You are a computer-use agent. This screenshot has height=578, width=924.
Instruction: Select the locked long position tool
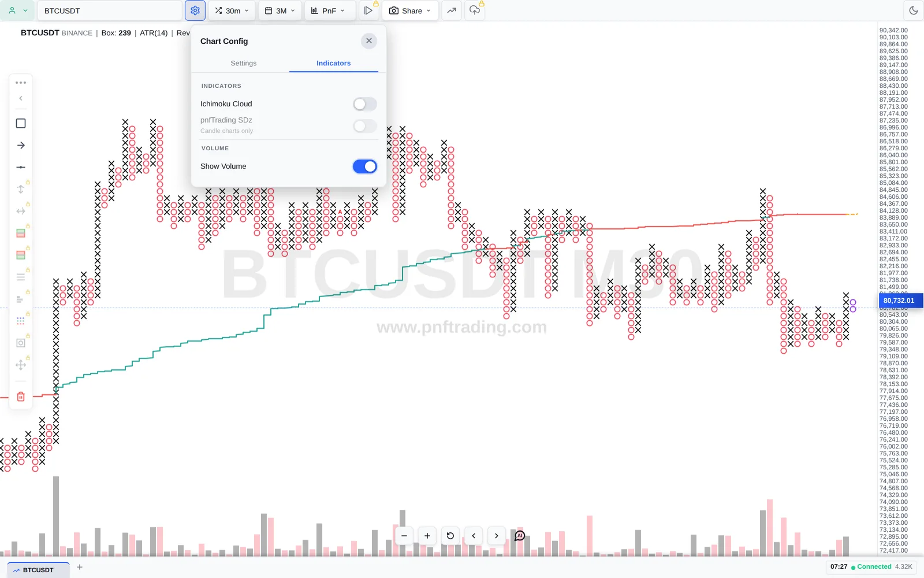tap(21, 233)
